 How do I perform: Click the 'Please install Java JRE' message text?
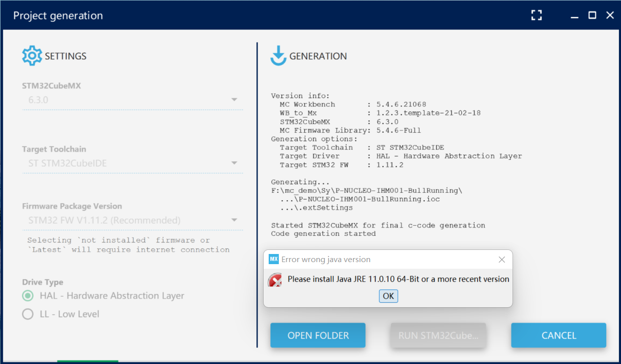[x=398, y=279]
